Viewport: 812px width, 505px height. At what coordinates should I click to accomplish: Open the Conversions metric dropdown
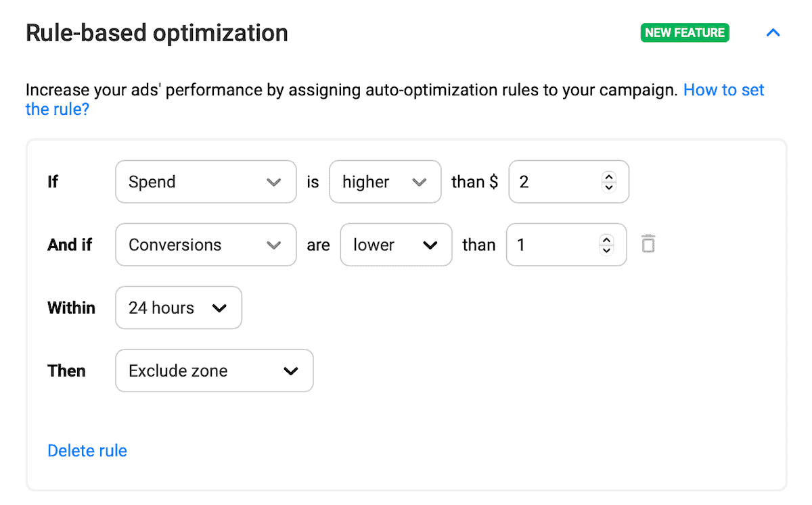pos(205,244)
